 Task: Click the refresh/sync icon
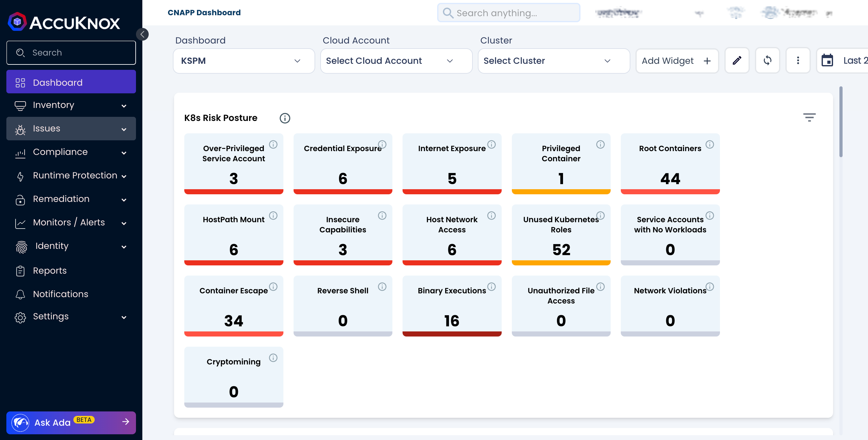(x=767, y=60)
